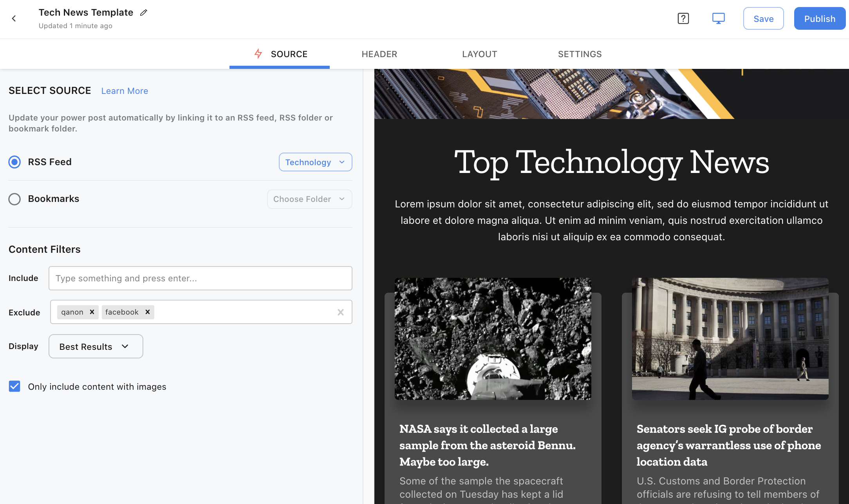849x504 pixels.
Task: Click the preview monitor icon
Action: pos(718,18)
